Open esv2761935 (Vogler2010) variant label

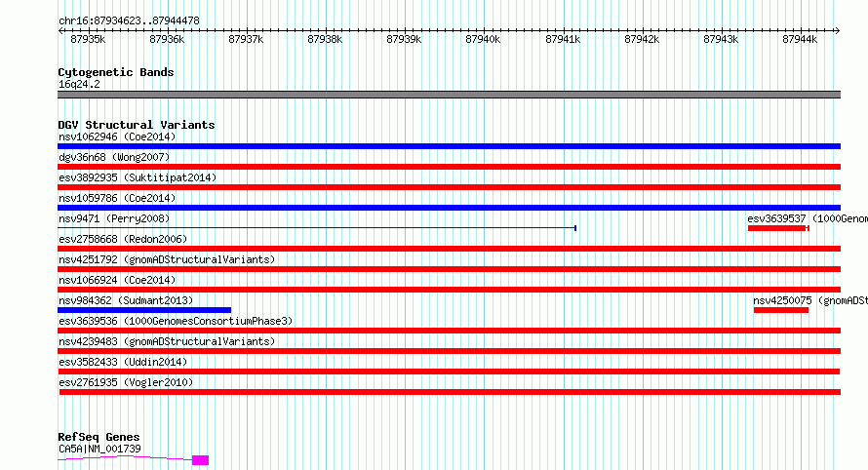126,382
